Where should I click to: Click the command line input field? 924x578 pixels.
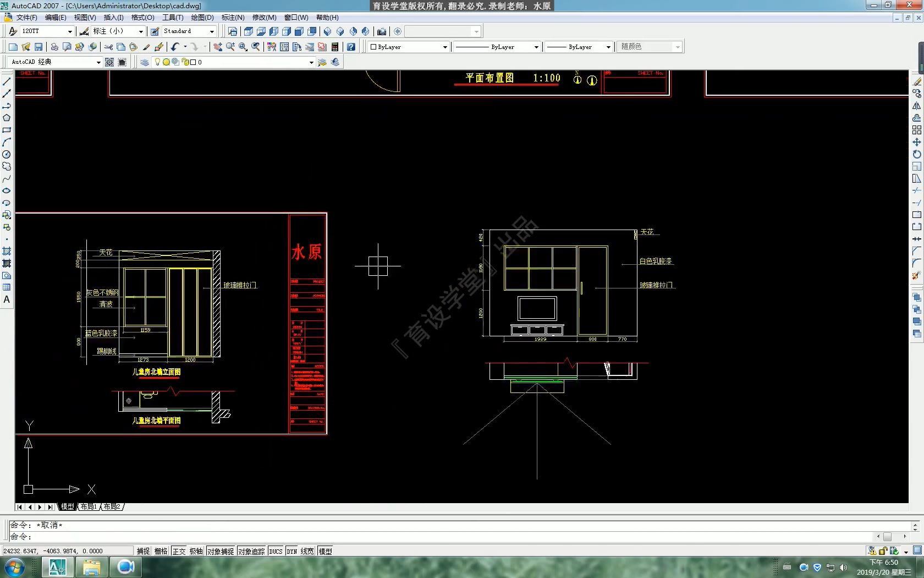tap(440, 537)
